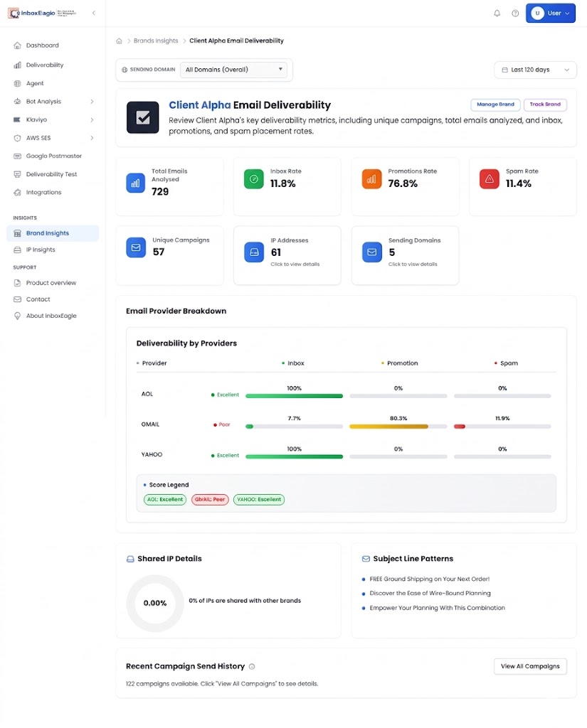587x728 pixels.
Task: Click the Contact envelope icon
Action: coord(17,299)
